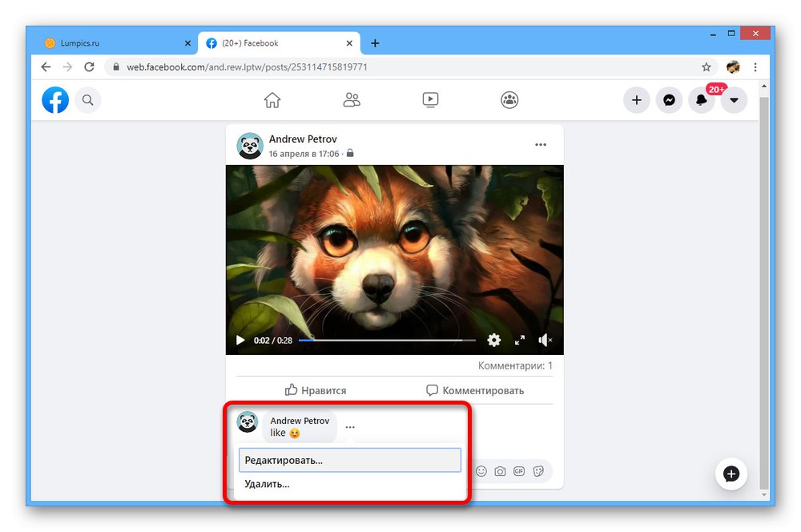The image size is (801, 532).
Task: Add a sticker to the comment
Action: click(x=538, y=471)
